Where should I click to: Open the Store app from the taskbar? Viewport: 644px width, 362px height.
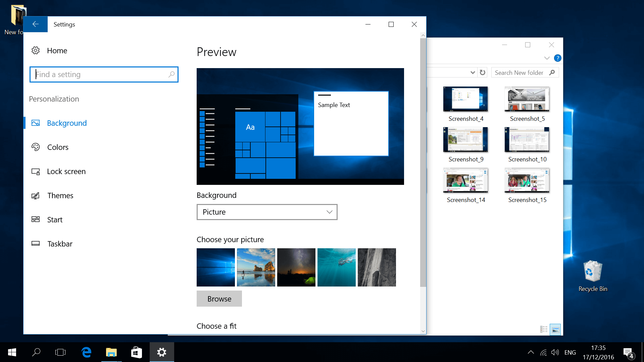point(136,352)
